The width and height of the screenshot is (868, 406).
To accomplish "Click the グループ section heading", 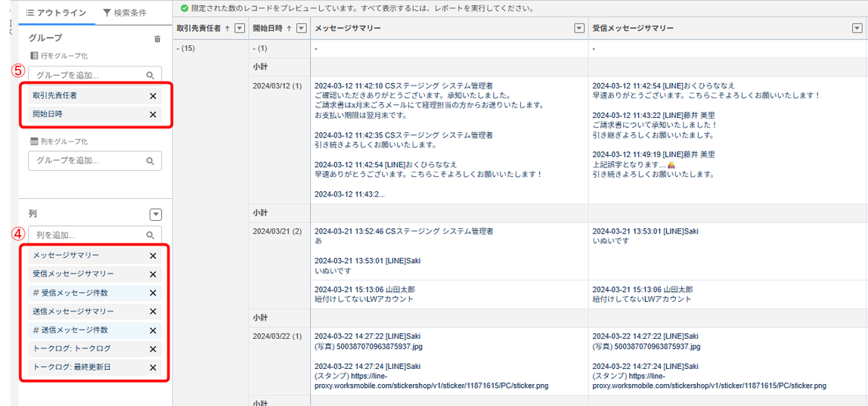I will coord(45,38).
